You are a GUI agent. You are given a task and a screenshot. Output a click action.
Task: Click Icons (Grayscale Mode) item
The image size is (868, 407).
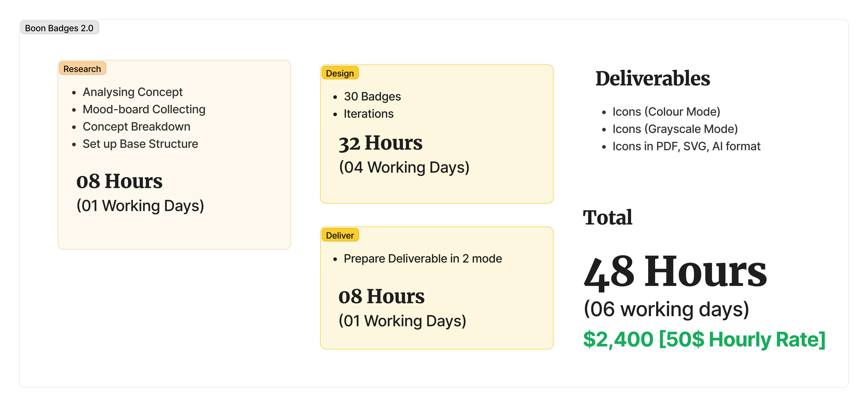[x=675, y=129]
